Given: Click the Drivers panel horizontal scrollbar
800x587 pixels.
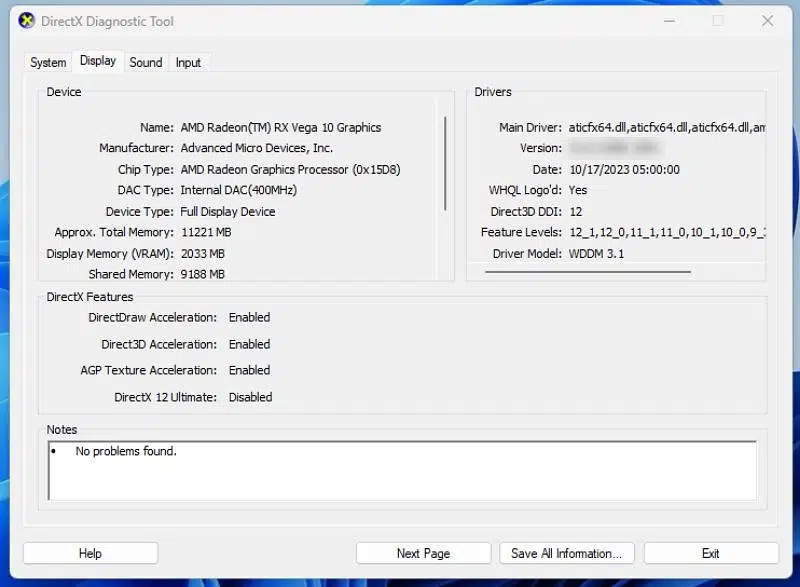Looking at the screenshot, I should pyautogui.click(x=590, y=271).
